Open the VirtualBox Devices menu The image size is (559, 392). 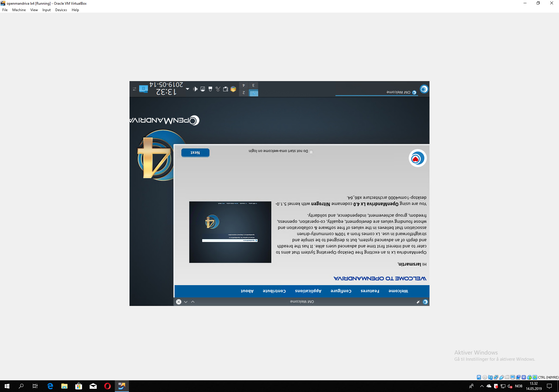coord(61,10)
